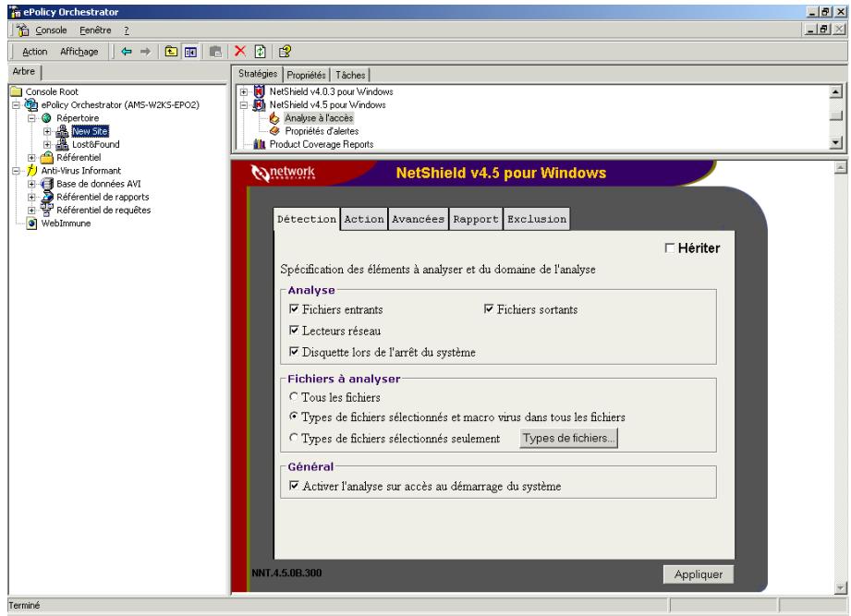
Task: Uncheck Lecteurs réseau scanning
Action: 292,331
